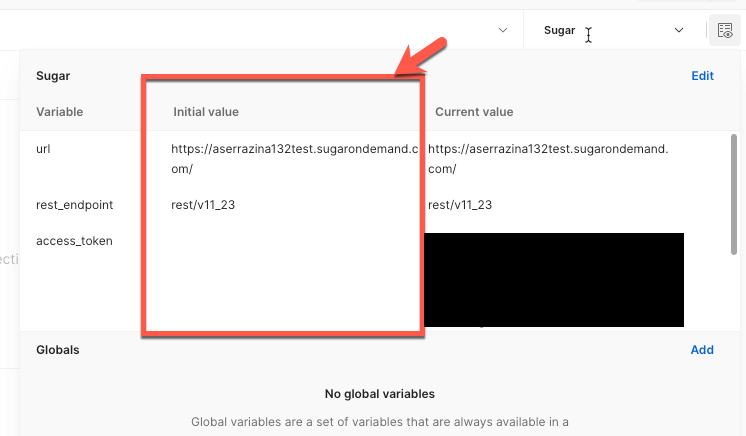Click the Sugar environment heading in panel
The width and height of the screenshot is (746, 436).
coord(53,76)
